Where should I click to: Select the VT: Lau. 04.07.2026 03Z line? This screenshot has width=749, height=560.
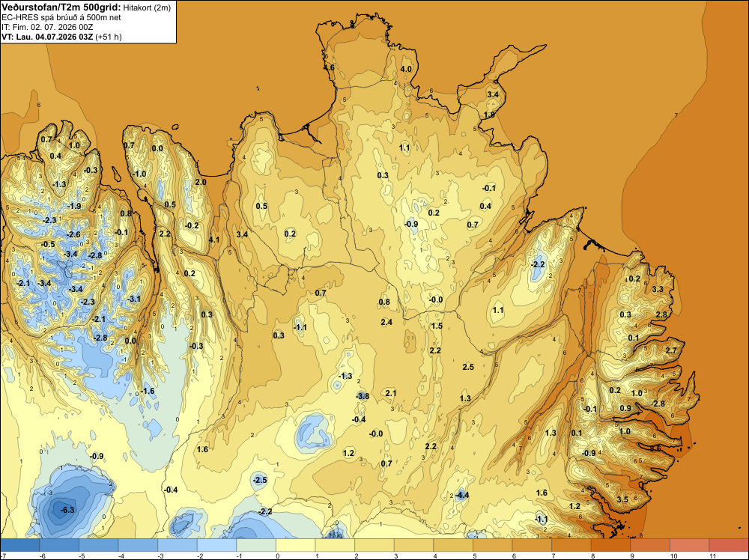click(x=61, y=37)
